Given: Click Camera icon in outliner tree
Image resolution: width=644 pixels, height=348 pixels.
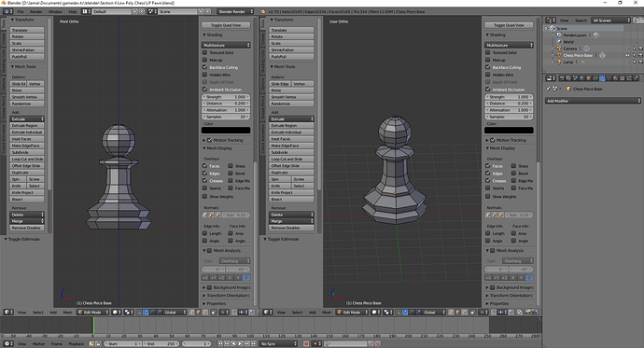Looking at the screenshot, I should coord(559,49).
